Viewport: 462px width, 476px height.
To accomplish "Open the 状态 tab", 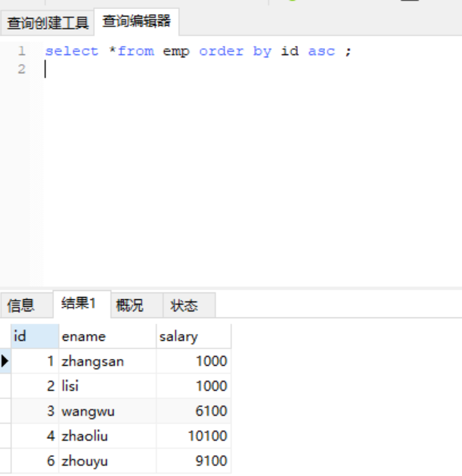I will 189,305.
